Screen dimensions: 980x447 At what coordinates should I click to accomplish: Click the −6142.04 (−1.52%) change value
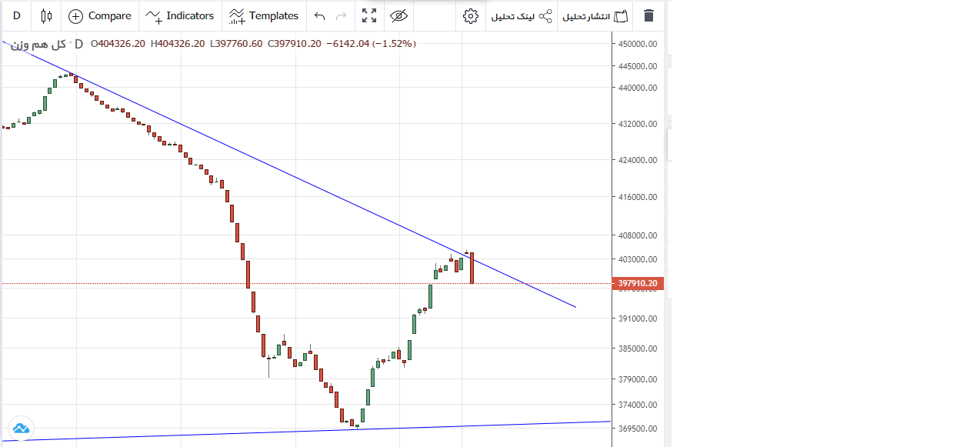371,44
